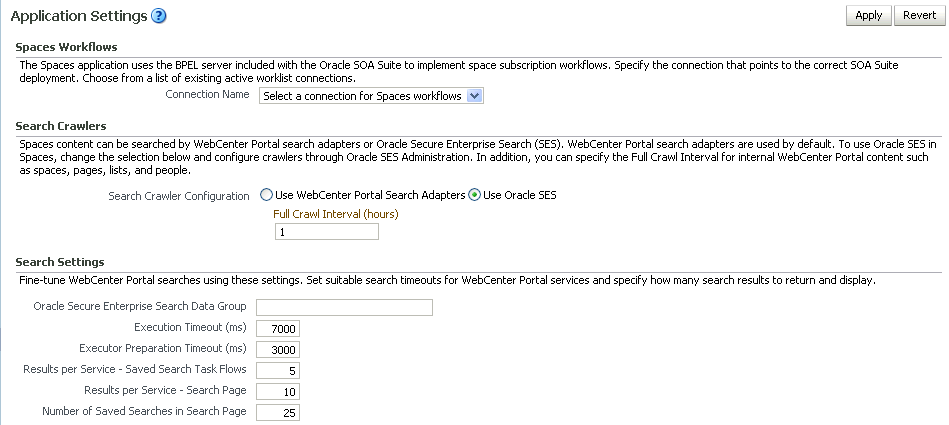Focus the Oracle Secure Enterprise Search Data Group field
Screen dimensions: 949x425
(344, 307)
